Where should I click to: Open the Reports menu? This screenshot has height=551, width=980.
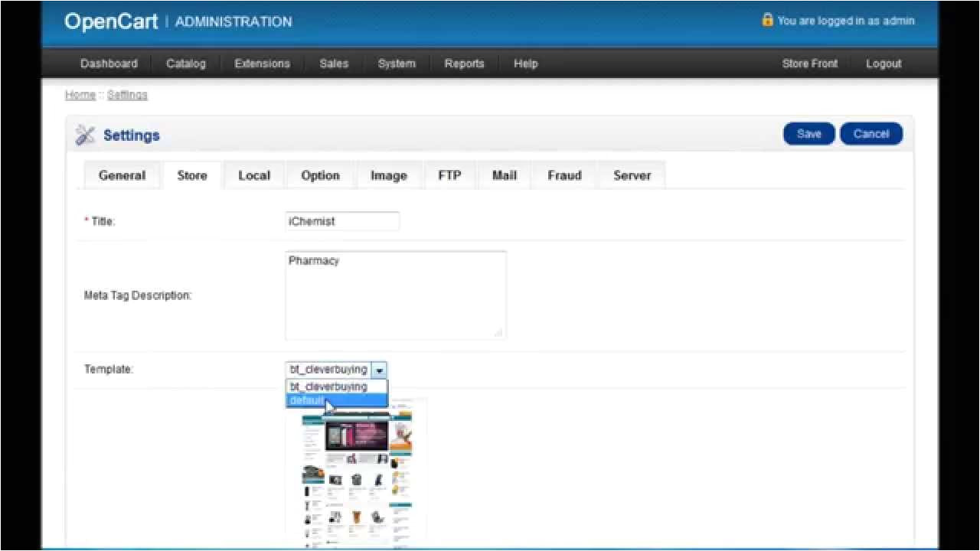tap(464, 64)
